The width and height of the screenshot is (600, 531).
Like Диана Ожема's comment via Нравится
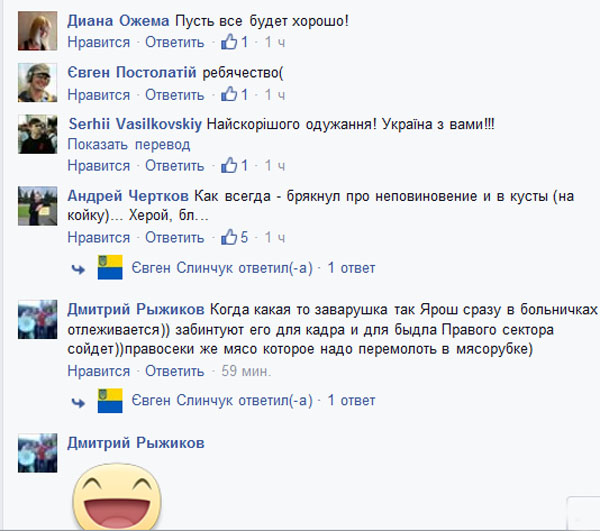(x=99, y=42)
